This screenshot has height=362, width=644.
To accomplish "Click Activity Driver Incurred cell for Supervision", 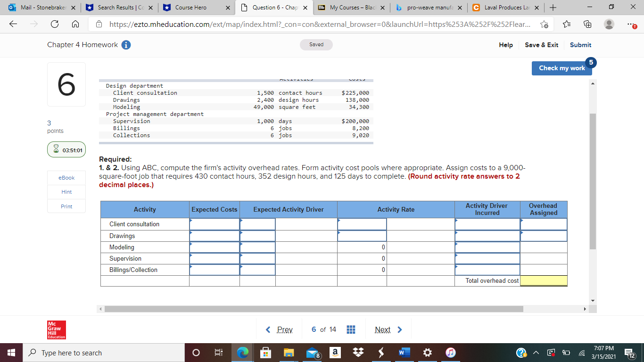I will (x=487, y=258).
